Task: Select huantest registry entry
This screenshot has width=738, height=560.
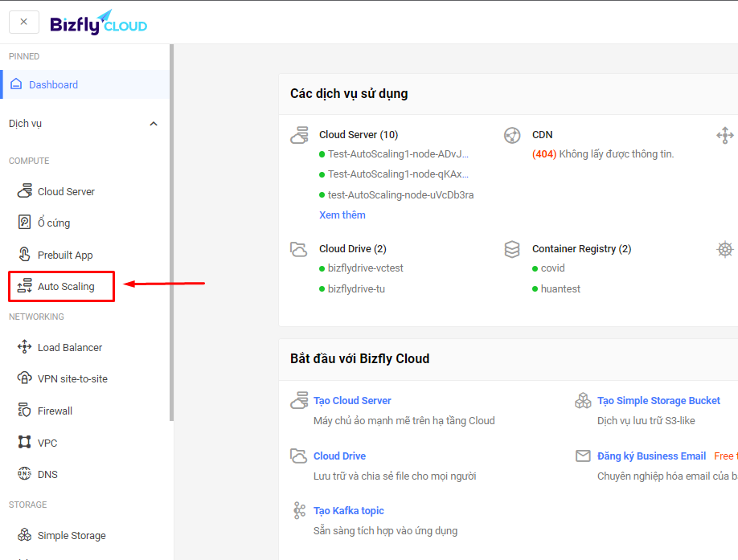Action: 560,289
